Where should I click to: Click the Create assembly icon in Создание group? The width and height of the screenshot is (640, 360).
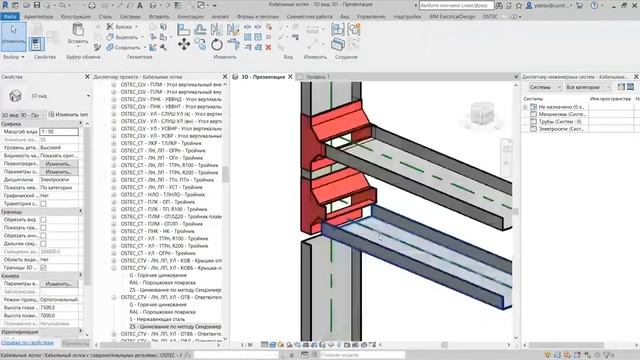pos(338,29)
